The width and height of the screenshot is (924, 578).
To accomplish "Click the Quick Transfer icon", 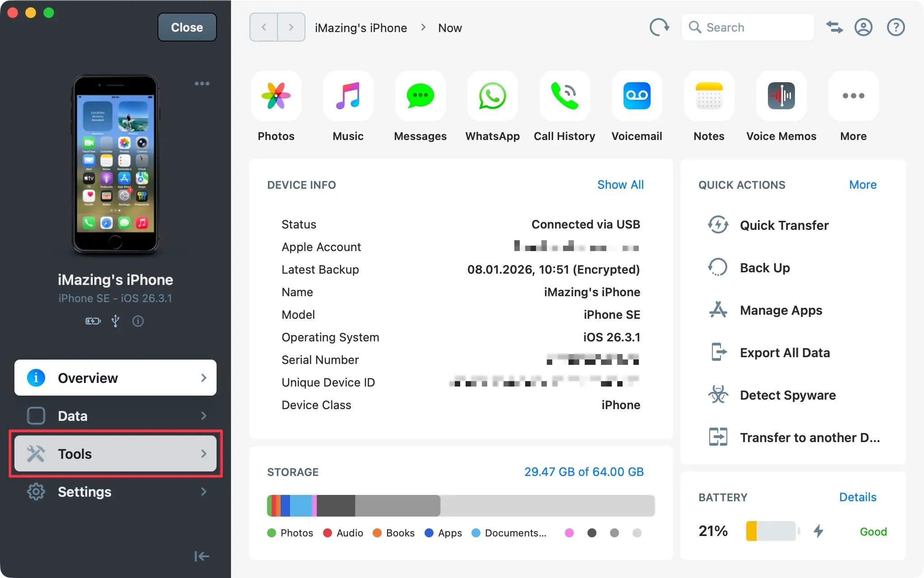I will pos(718,225).
